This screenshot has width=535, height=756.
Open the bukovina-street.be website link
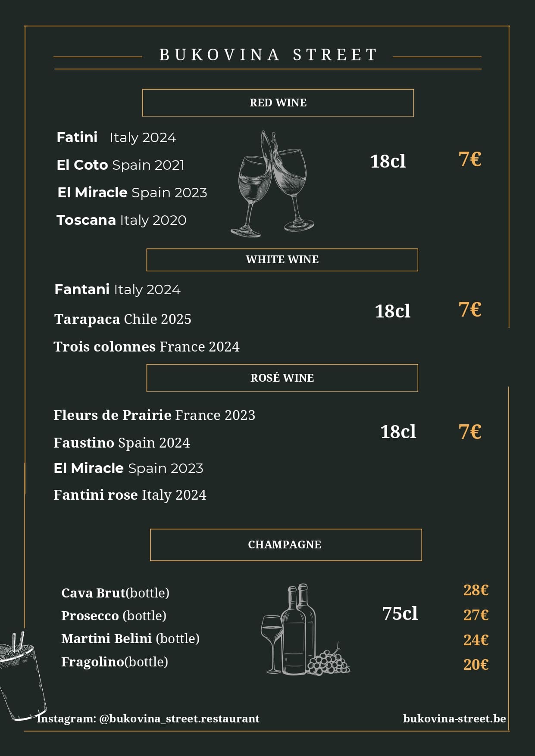[454, 719]
